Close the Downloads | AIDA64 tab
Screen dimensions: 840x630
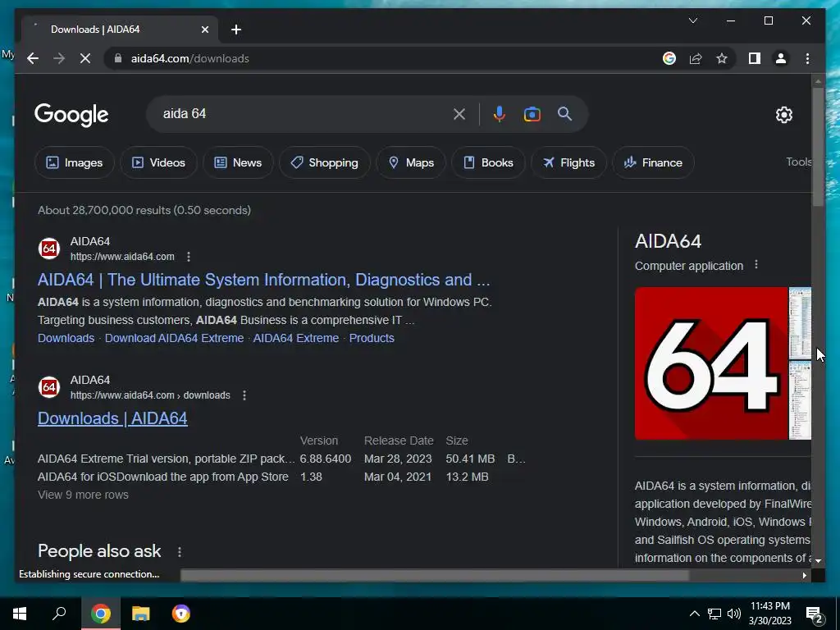[x=204, y=30]
